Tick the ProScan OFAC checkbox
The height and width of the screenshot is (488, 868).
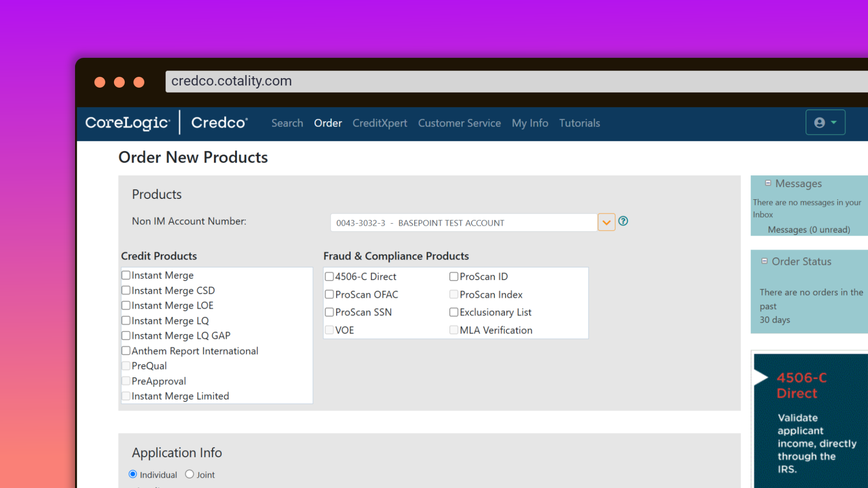pyautogui.click(x=329, y=295)
